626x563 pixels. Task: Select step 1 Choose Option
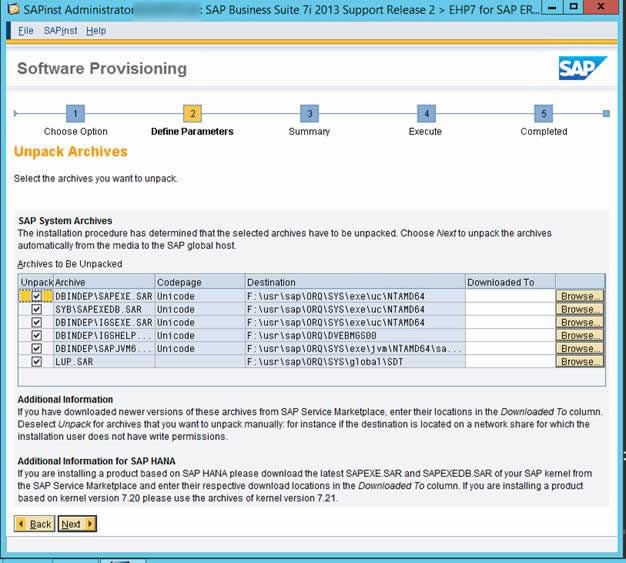pyautogui.click(x=75, y=114)
